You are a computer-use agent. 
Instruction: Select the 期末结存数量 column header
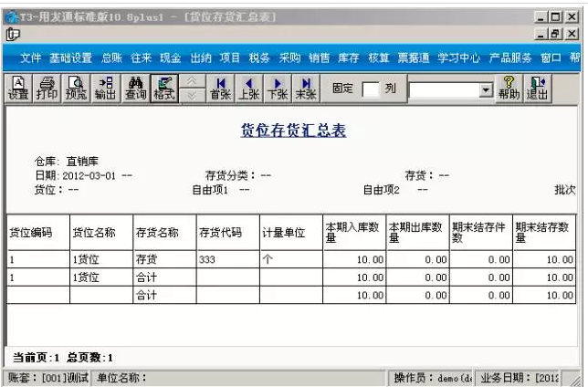coord(544,233)
